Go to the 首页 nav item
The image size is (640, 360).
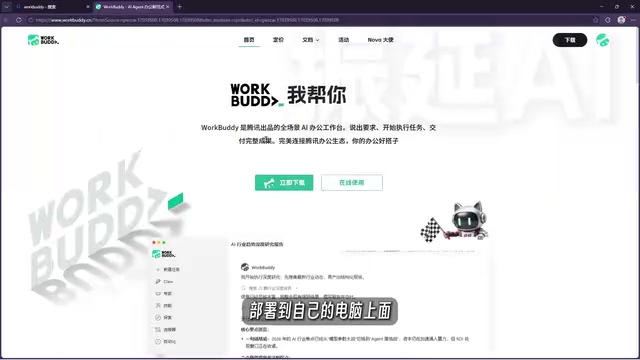249,40
